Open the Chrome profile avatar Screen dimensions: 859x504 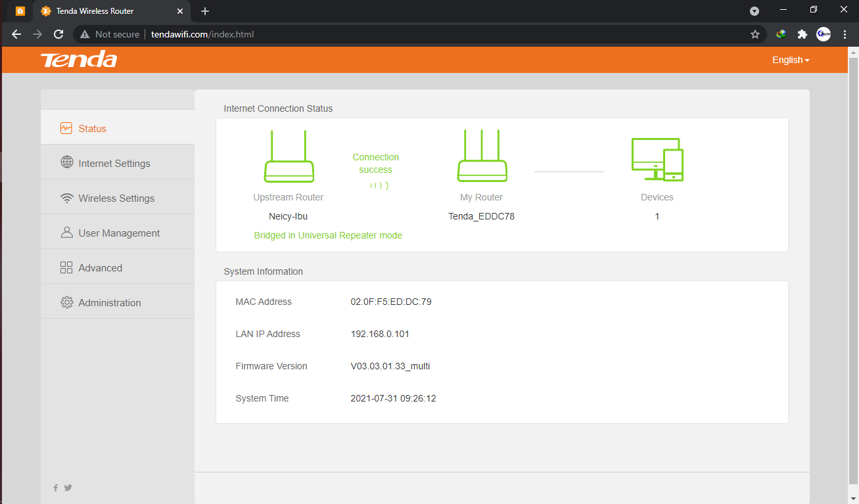(824, 34)
